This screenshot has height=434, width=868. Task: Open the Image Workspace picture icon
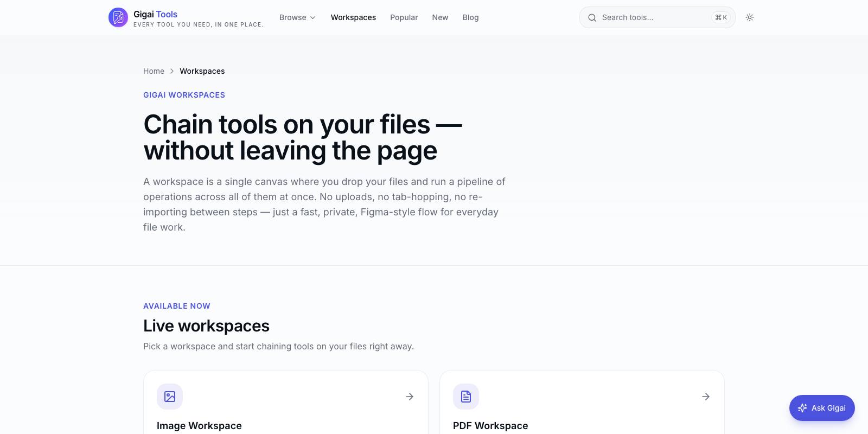click(170, 397)
